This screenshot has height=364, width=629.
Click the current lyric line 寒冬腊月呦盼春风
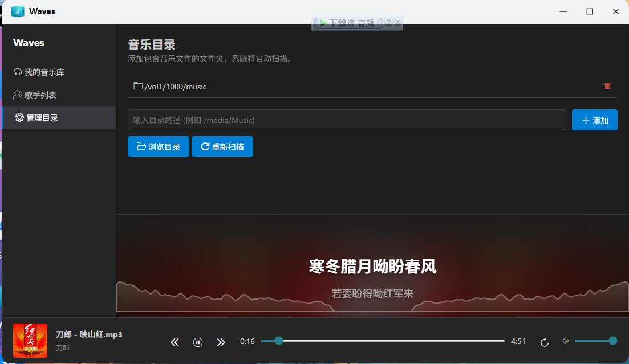click(x=372, y=266)
